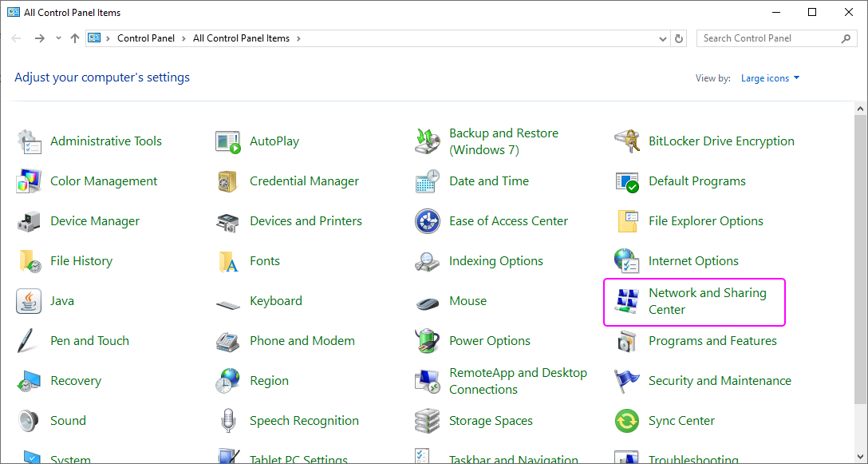Click the vertical scrollbar down arrow
868x464 pixels.
click(861, 457)
